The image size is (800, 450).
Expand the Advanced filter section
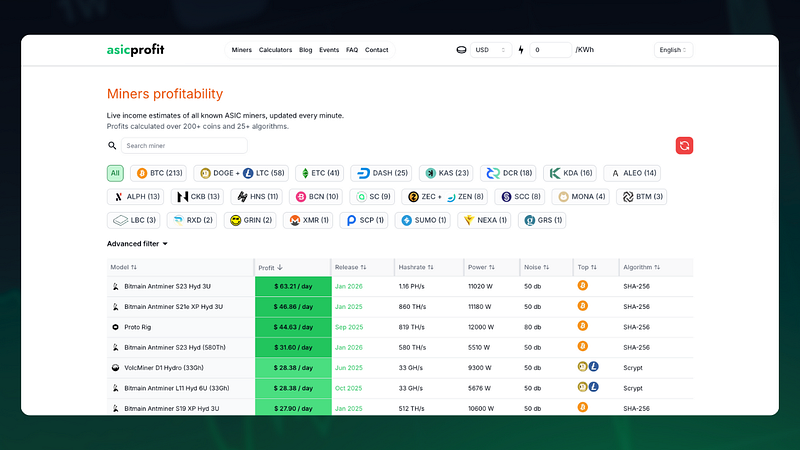click(x=137, y=244)
